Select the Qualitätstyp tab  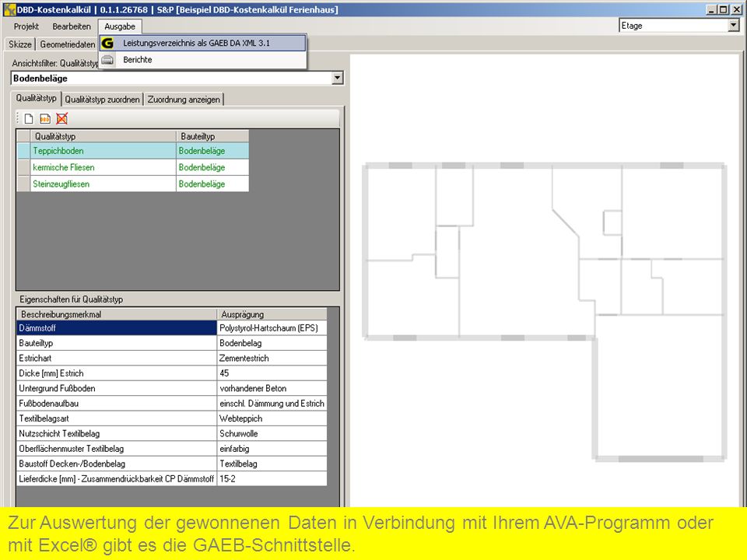37,98
